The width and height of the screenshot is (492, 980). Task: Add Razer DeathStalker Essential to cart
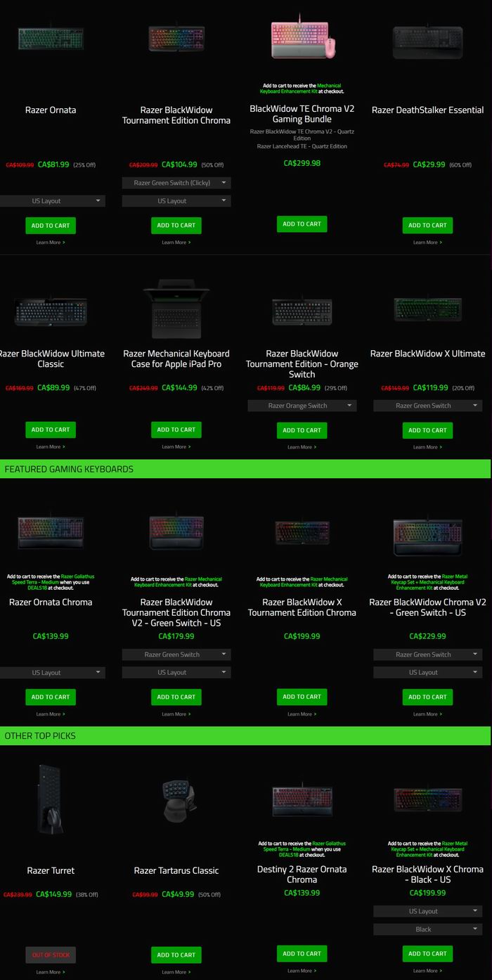(427, 226)
